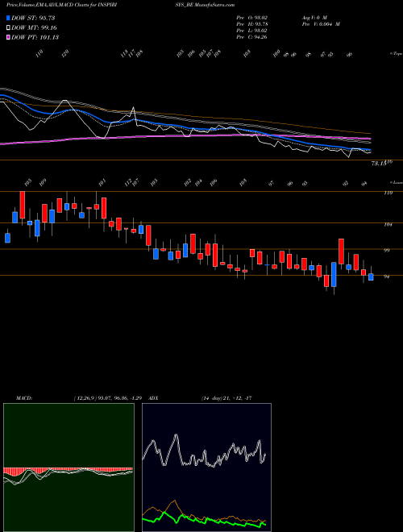Click the '73.15' level label on the EMA chart
The width and height of the screenshot is (403, 532).
coord(379,164)
